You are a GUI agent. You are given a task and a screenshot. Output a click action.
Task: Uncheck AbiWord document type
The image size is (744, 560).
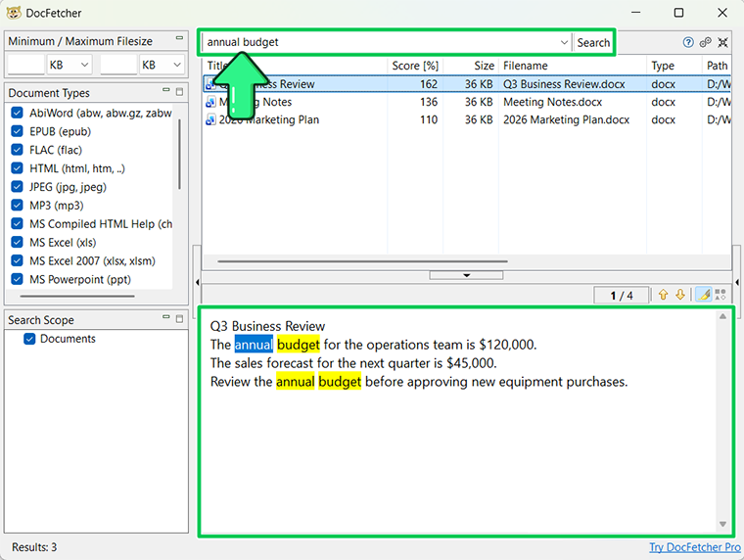pos(17,113)
